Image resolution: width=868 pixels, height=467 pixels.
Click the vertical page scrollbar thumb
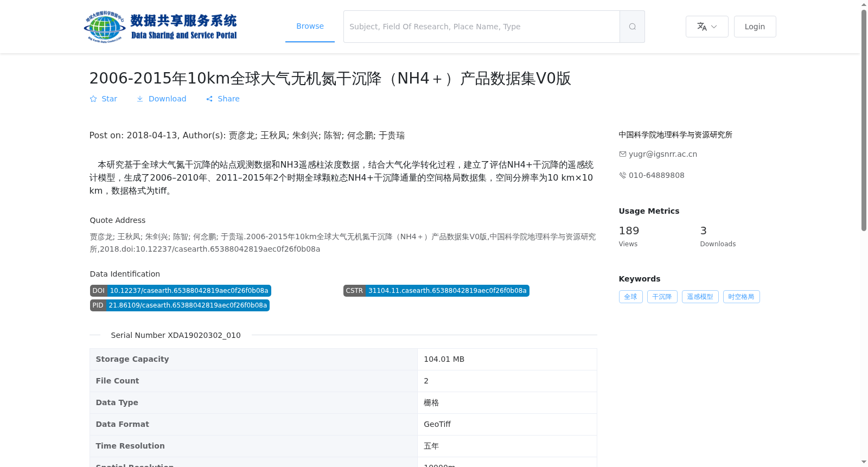click(864, 120)
